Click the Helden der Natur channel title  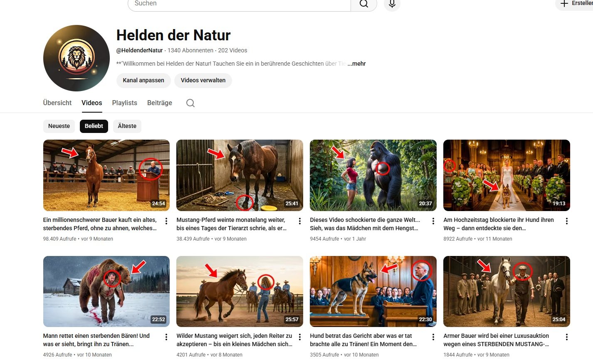pyautogui.click(x=173, y=35)
